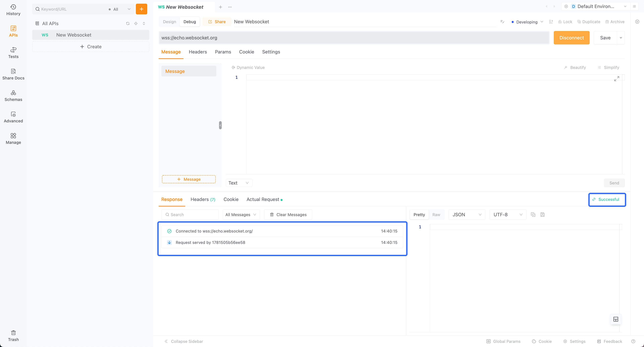Click the response messages Search field
Screen dimensions: 644x347
[190, 215]
